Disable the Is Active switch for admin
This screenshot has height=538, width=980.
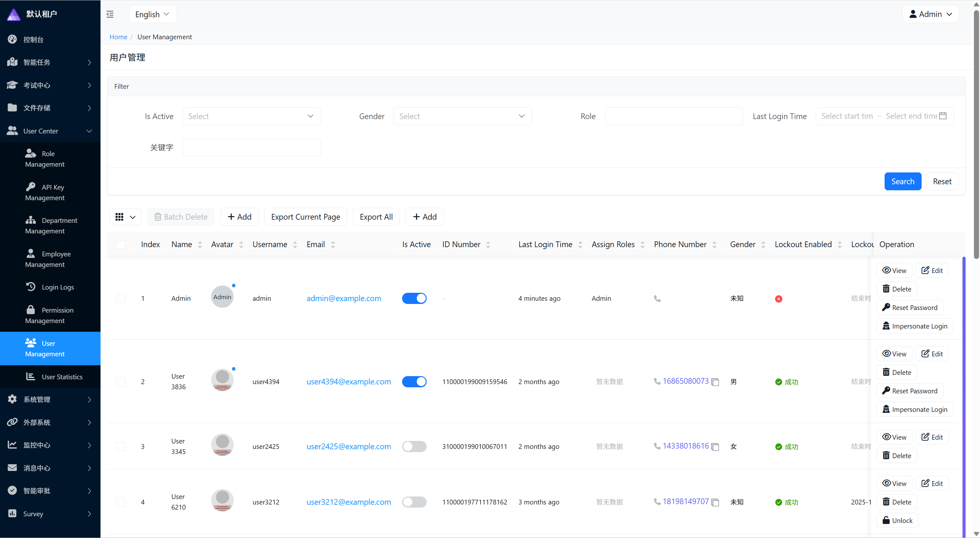(414, 299)
